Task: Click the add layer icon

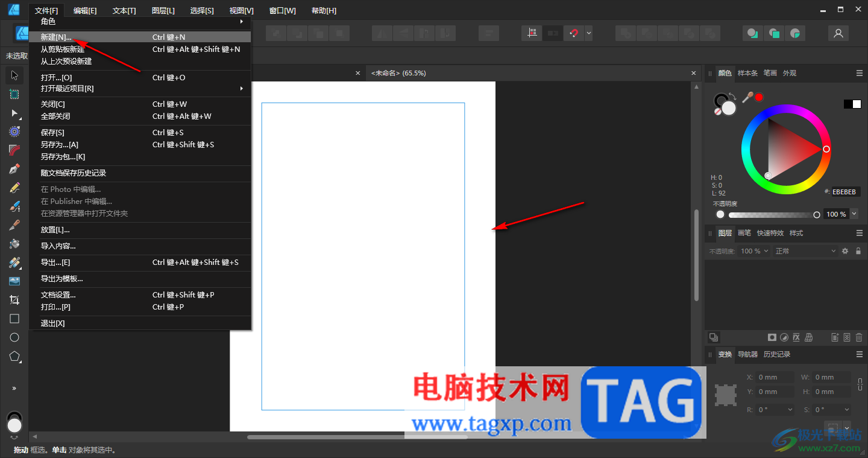Action: pos(835,337)
